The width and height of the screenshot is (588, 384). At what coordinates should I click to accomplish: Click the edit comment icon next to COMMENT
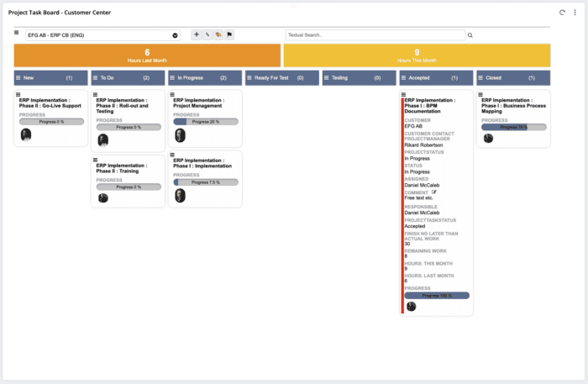(434, 192)
